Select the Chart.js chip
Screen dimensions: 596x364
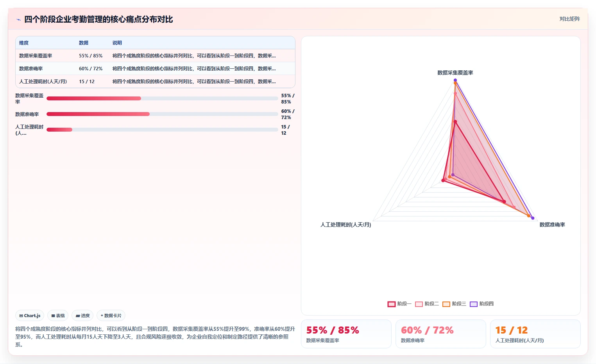[x=30, y=316]
